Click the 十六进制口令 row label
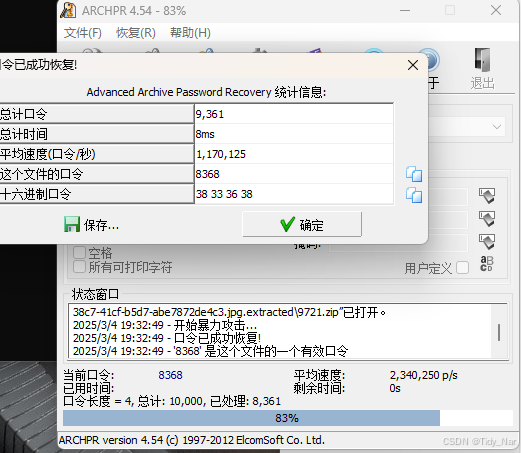The image size is (521, 453). (97, 194)
